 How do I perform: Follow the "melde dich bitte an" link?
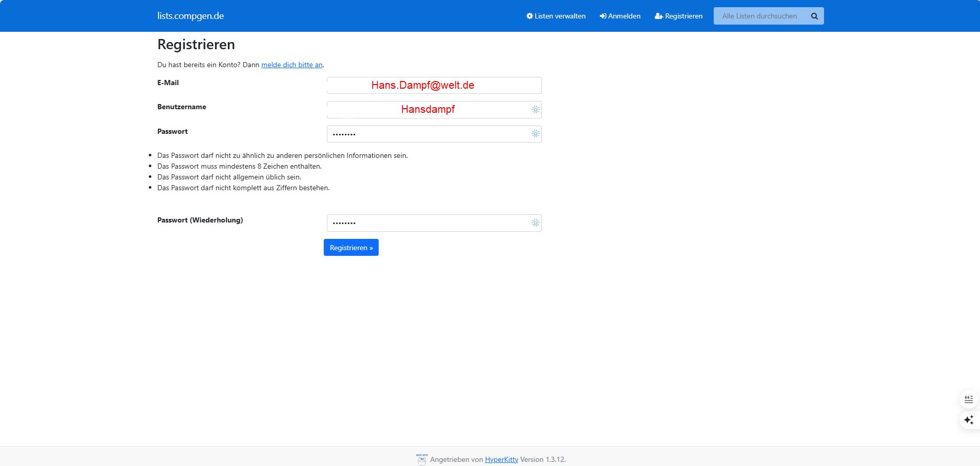point(291,65)
